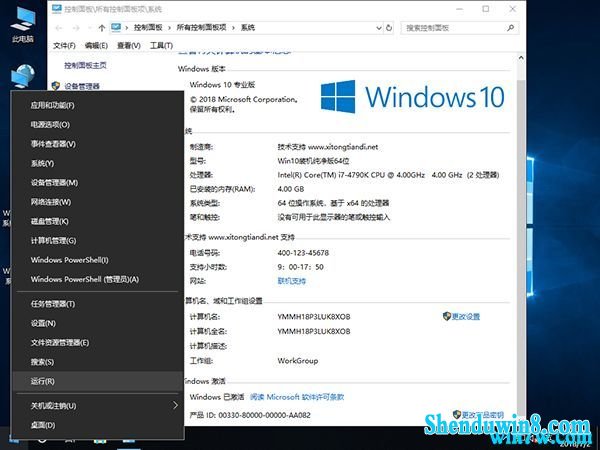Open 设备管理器 link in left sidebar
Image resolution: width=600 pixels, height=450 pixels.
[x=82, y=86]
